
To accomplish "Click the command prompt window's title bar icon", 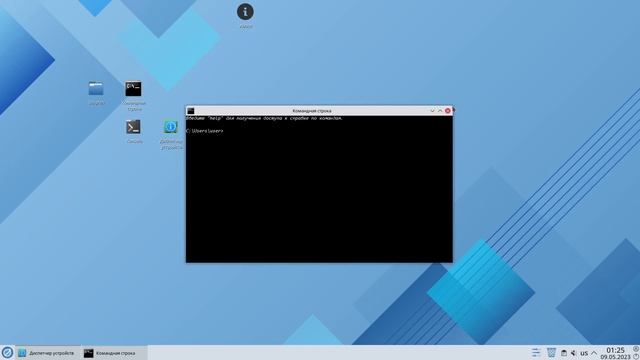I will (x=191, y=111).
